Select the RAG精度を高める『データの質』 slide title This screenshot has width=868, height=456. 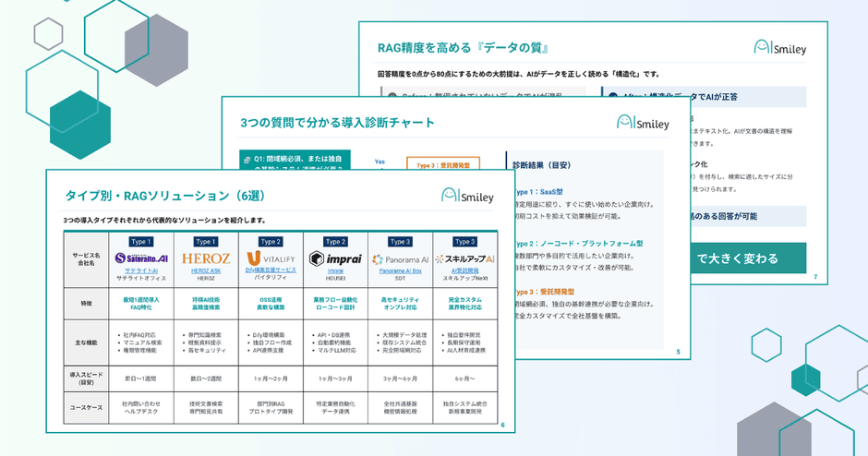point(464,48)
